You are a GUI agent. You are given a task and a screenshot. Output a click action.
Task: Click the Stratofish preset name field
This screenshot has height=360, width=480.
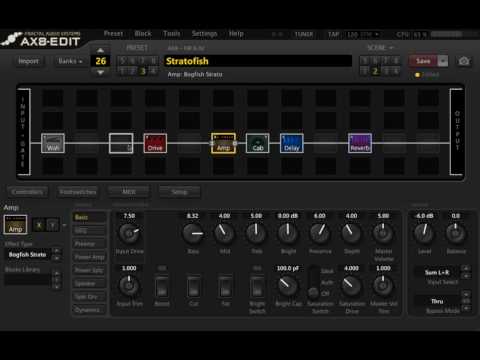(x=258, y=61)
